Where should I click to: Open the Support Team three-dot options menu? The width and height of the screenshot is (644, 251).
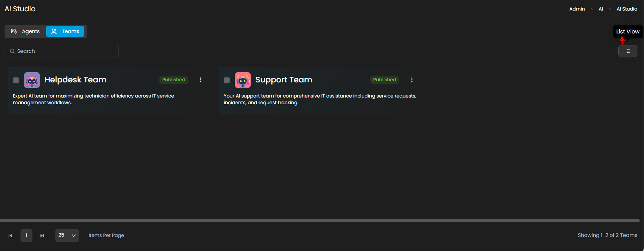pos(412,80)
